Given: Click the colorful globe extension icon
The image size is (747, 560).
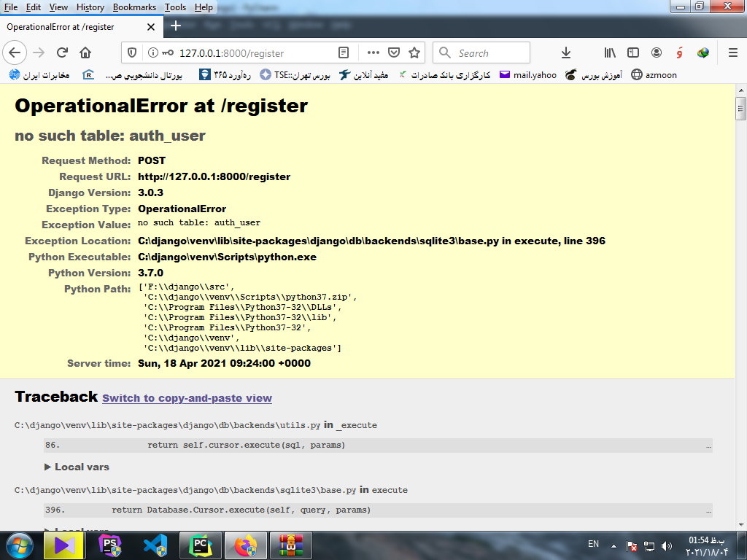Looking at the screenshot, I should point(703,52).
